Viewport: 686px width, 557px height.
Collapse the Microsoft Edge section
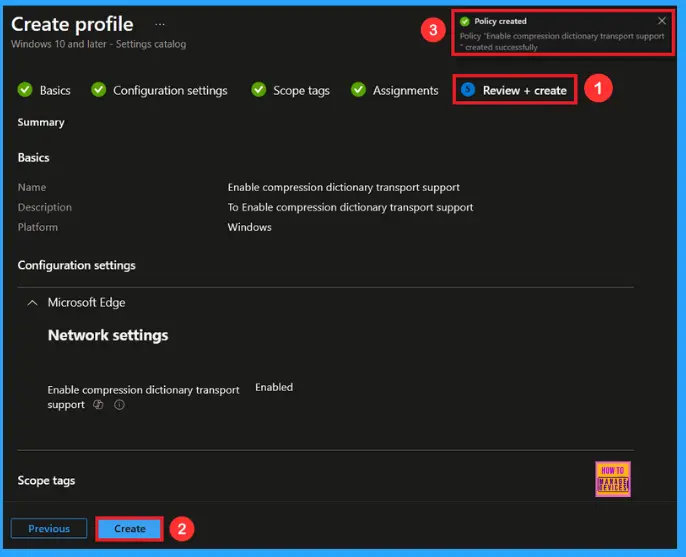point(32,303)
